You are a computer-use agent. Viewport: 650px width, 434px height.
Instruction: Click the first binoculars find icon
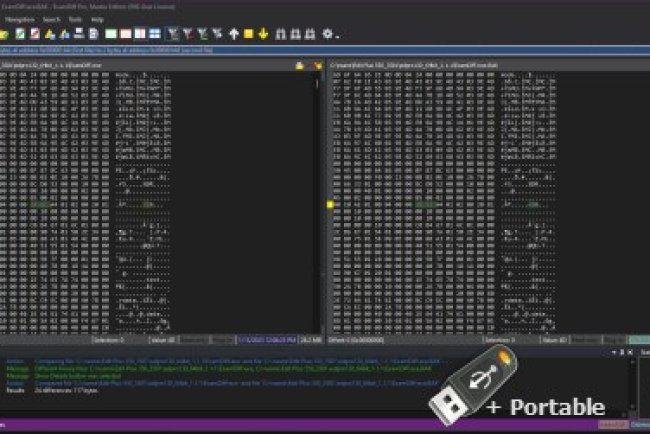click(x=281, y=34)
